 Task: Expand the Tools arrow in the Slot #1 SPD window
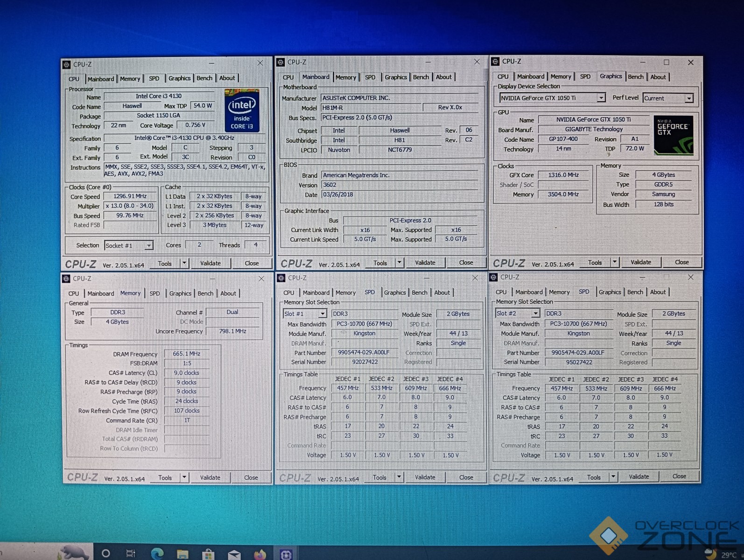tap(399, 477)
